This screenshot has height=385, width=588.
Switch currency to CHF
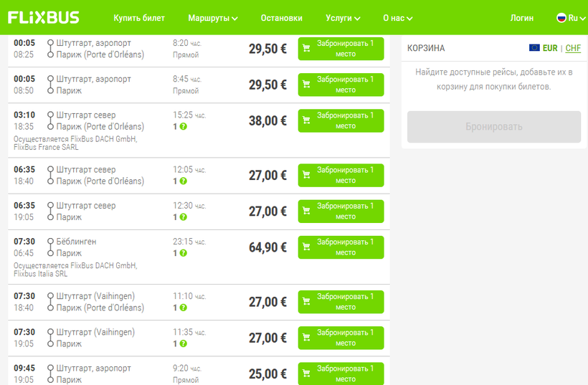click(573, 48)
